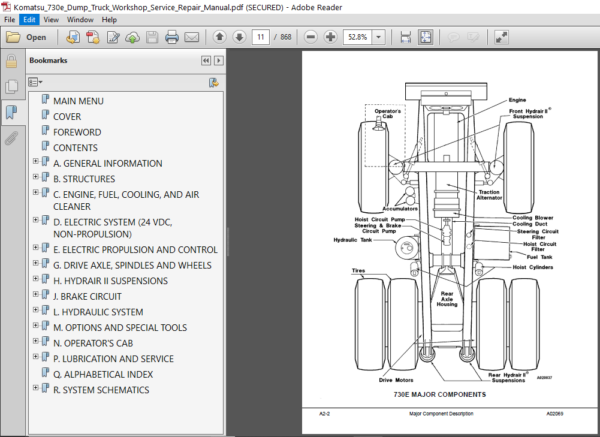Expand J. BRAKE CIRCUIT bookmark node
The width and height of the screenshot is (600, 437).
[35, 294]
